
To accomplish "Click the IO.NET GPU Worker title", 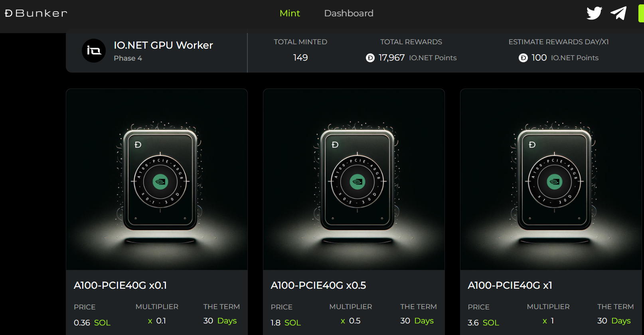I will coord(163,45).
